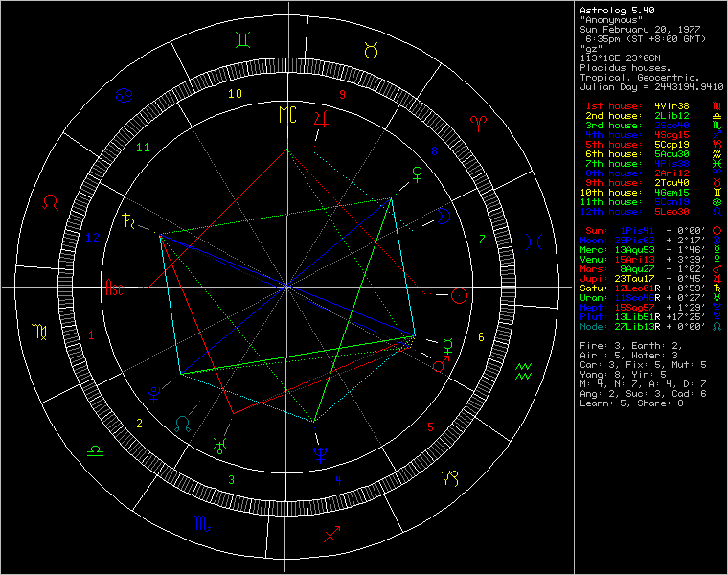Select the yellow Saturn glyph in chart
728x575 pixels.
126,222
